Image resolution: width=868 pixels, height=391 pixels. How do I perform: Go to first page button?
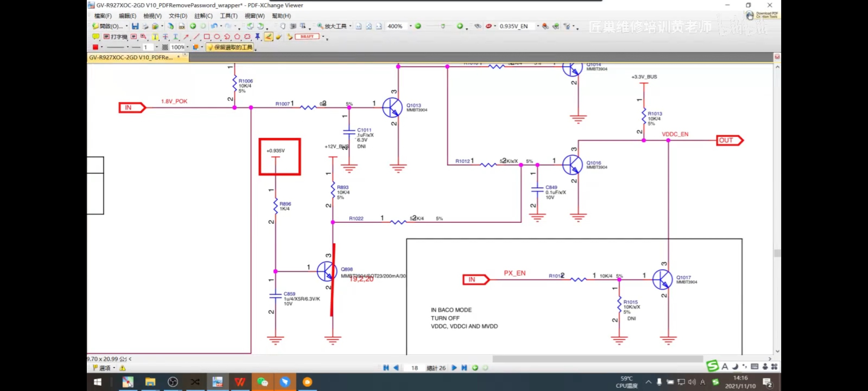coord(386,368)
